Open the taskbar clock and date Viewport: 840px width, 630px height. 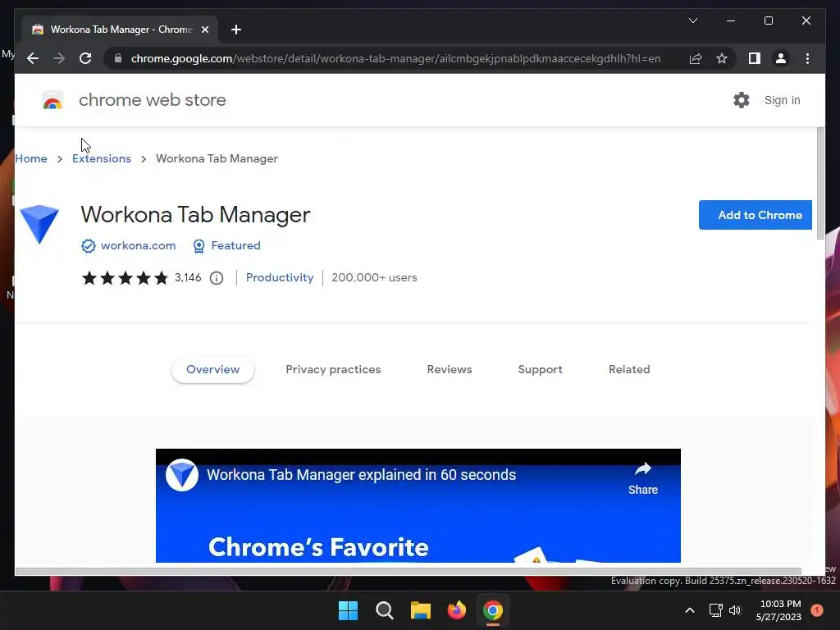click(779, 610)
